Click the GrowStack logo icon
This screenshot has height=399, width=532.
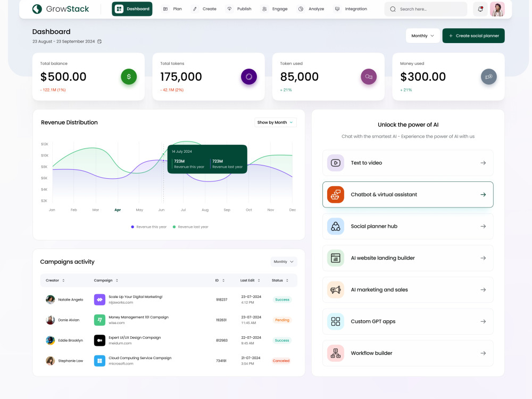tap(37, 9)
